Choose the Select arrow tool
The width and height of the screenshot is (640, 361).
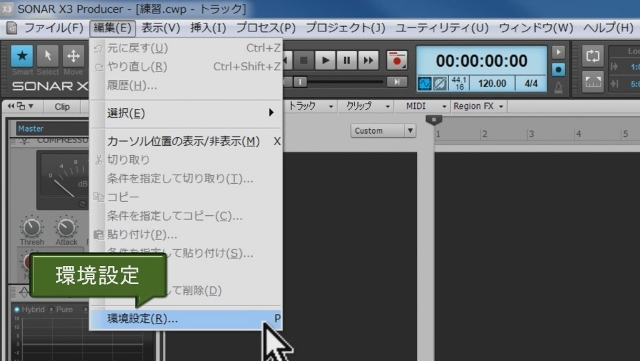tap(48, 56)
